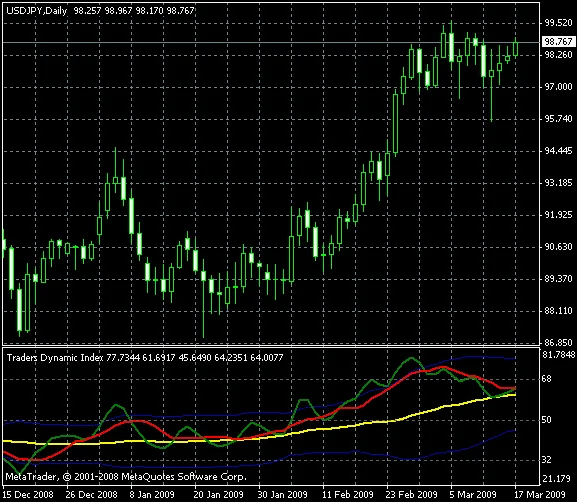Viewport: 577px width, 502px height.
Task: Click the USDJPY,Daily chart title text
Action: (x=37, y=11)
